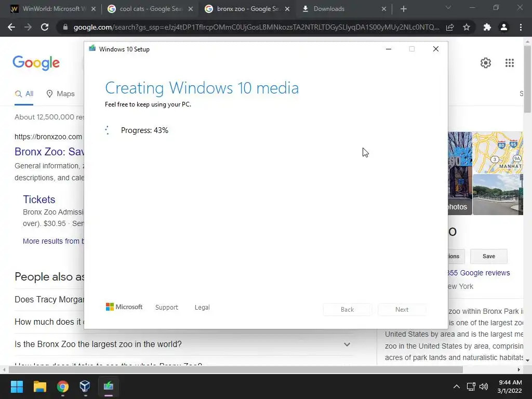Screen dimensions: 532x399
Task: Open the Tickets sitelink
Action: 39,199
